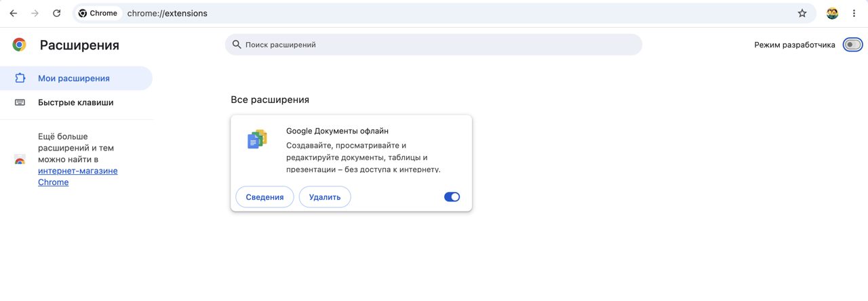The height and width of the screenshot is (301, 868).
Task: Click the Chrome logo beside Расширения title
Action: (20, 45)
